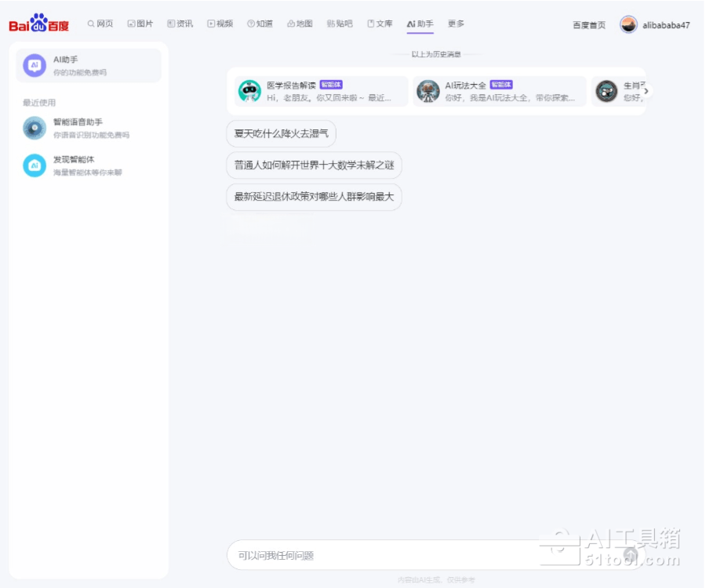Click the 百度首页 link
The height and width of the screenshot is (588, 706).
pos(589,25)
